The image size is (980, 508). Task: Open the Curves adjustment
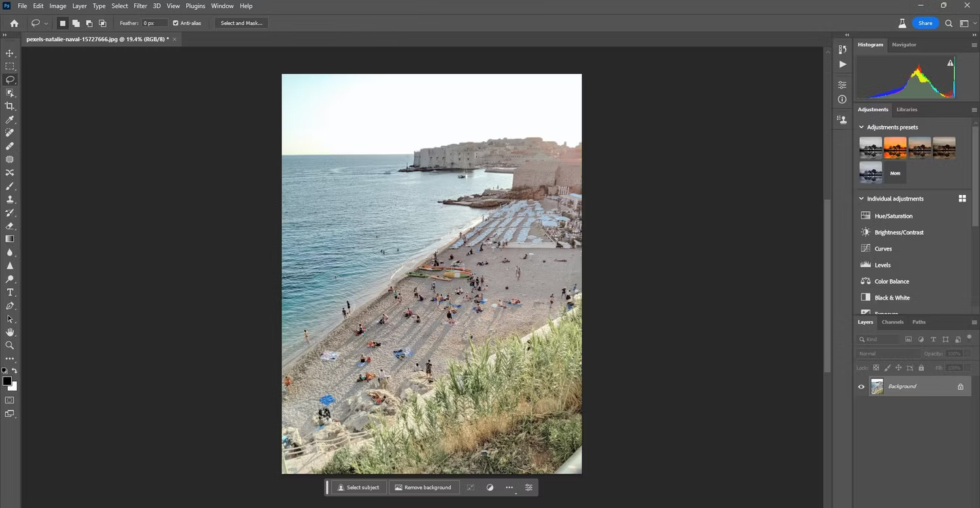(883, 248)
